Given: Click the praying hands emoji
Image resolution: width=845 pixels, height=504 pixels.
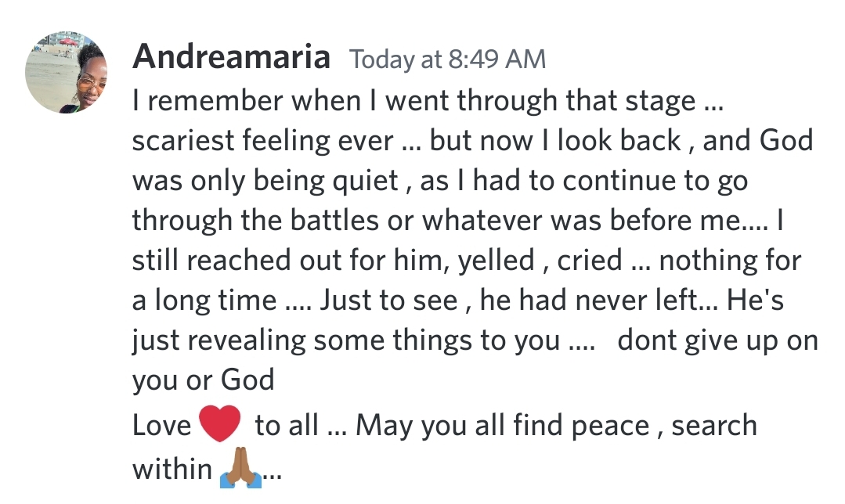Looking at the screenshot, I should click(240, 467).
